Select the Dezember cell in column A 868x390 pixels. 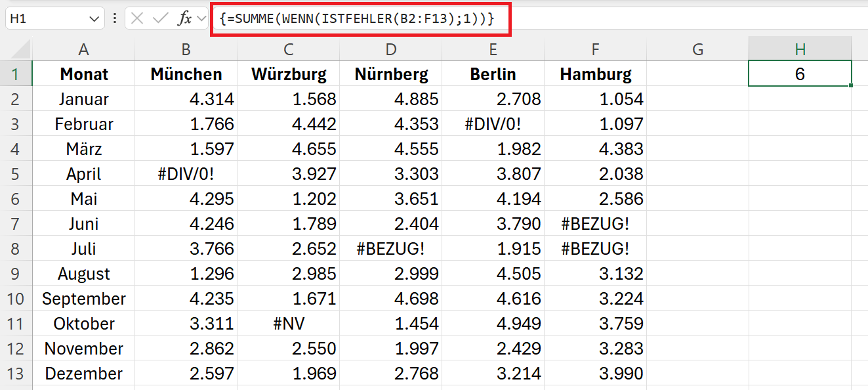coord(83,374)
